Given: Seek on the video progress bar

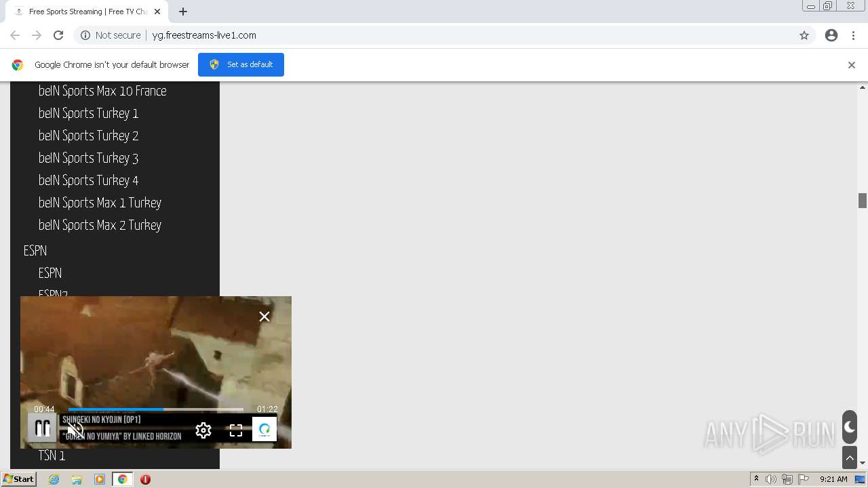Looking at the screenshot, I should pos(155,409).
